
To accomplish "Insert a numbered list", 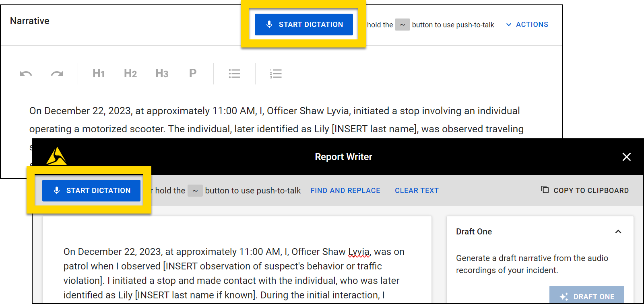I will [276, 74].
